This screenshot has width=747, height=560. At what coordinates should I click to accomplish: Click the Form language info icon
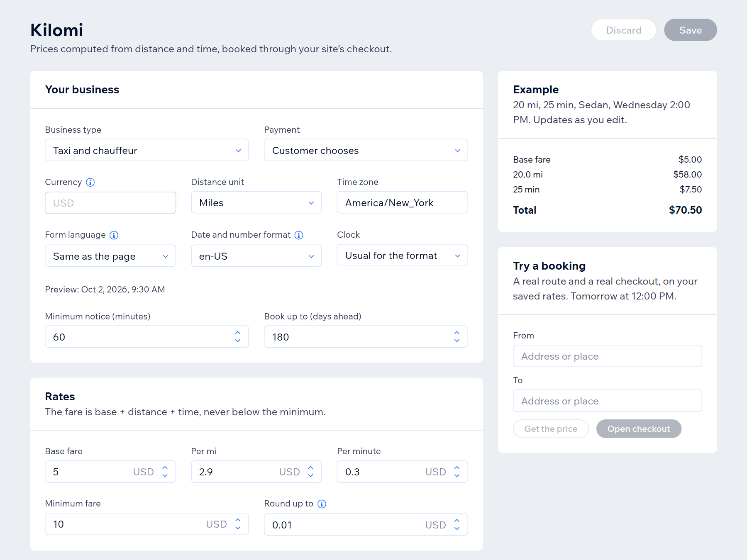114,235
